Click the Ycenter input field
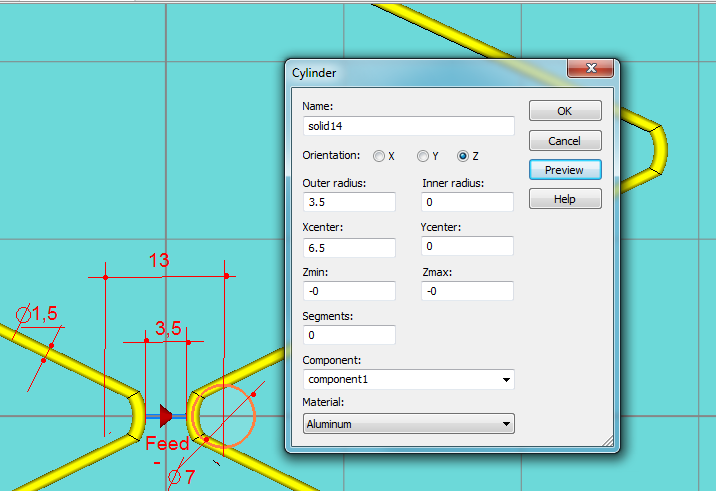This screenshot has width=716, height=491. coord(467,246)
